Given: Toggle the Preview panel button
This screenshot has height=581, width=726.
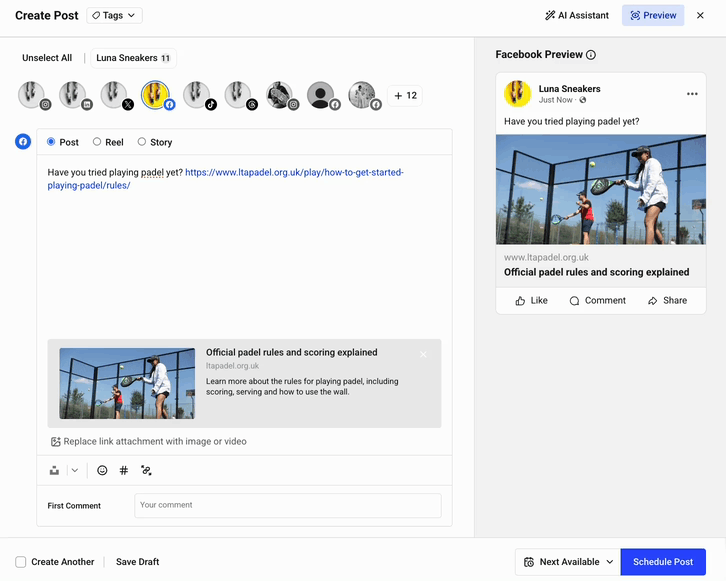Looking at the screenshot, I should [653, 15].
